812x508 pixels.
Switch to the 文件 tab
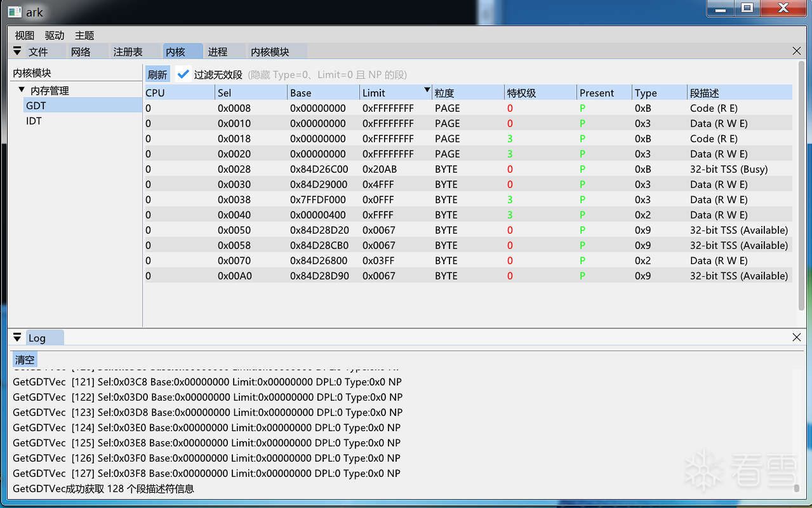[x=45, y=51]
